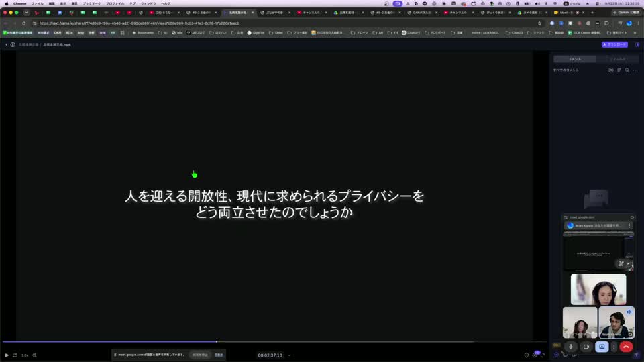Screen dimensions: 644x362
Task: Click the man with headphones video tile
Action: pyautogui.click(x=616, y=322)
